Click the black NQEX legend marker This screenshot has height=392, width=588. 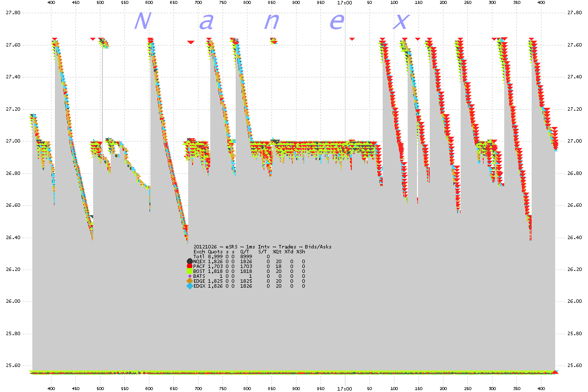pyautogui.click(x=190, y=261)
